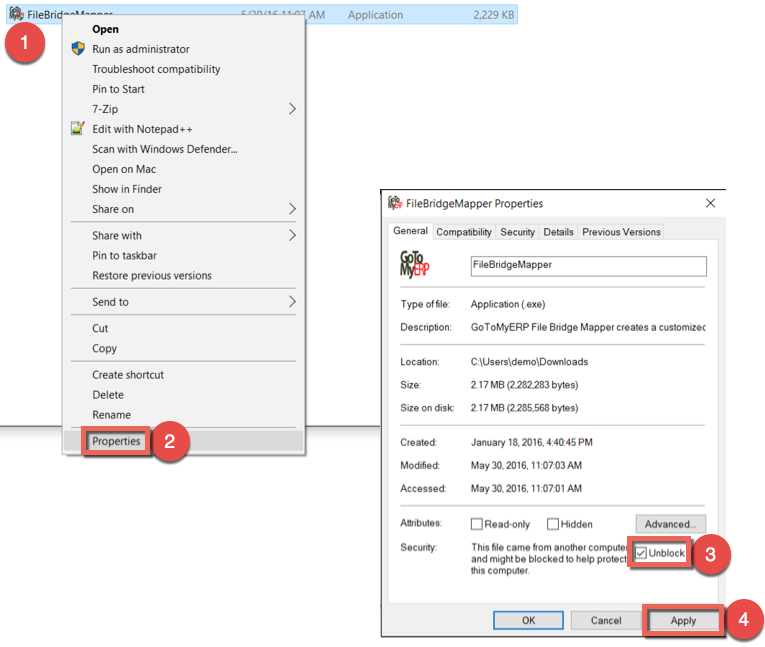The height and width of the screenshot is (647, 765).
Task: Select Pin to Start
Action: [118, 89]
